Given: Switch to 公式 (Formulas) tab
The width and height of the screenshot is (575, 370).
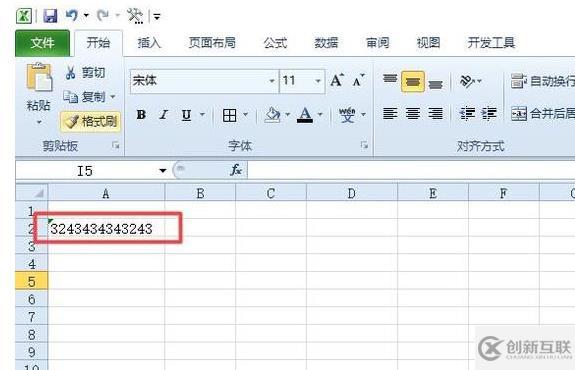Looking at the screenshot, I should click(x=275, y=43).
